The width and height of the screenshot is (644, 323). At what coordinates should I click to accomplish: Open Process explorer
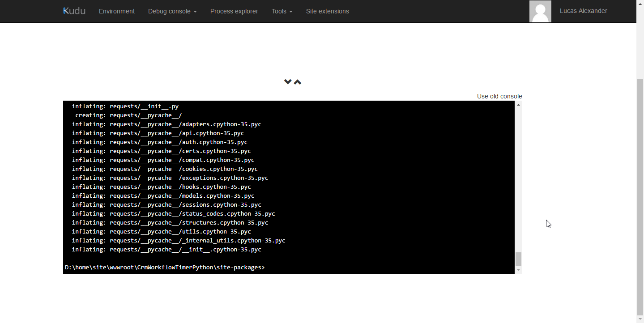point(234,11)
